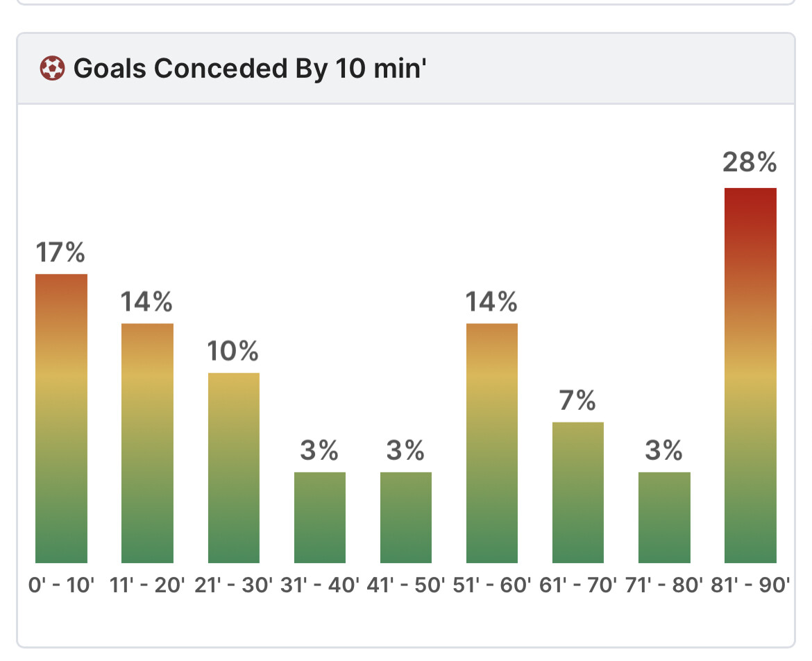Click the 61' - 70' bar showing 7%
The image size is (812, 661).
pyautogui.click(x=578, y=492)
